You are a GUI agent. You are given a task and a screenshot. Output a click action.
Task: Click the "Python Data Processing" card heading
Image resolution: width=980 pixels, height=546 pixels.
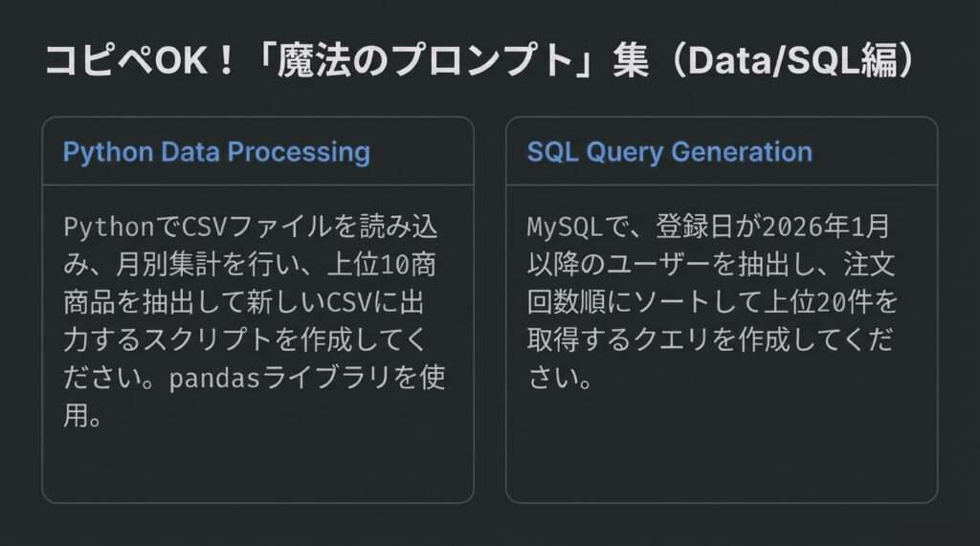pos(216,152)
